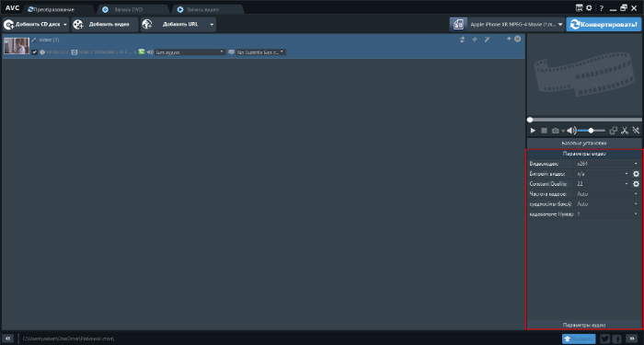Screen dimensions: 644x345
Task: Collapse the Параметры видео section
Action: (584, 154)
